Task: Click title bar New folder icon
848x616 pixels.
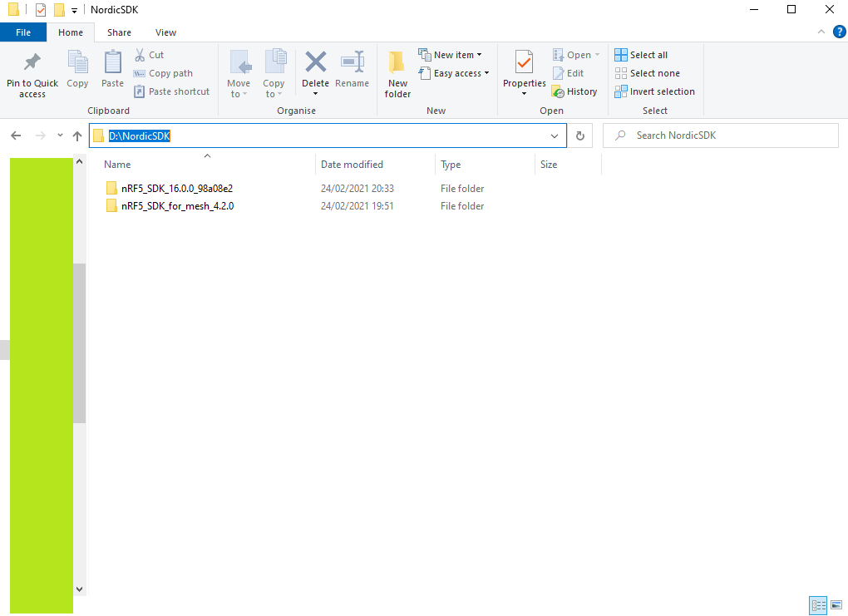Action: pos(59,10)
